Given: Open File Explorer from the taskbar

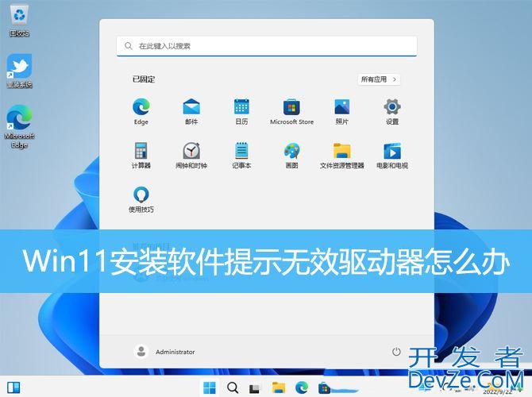Looking at the screenshot, I should click(279, 387).
